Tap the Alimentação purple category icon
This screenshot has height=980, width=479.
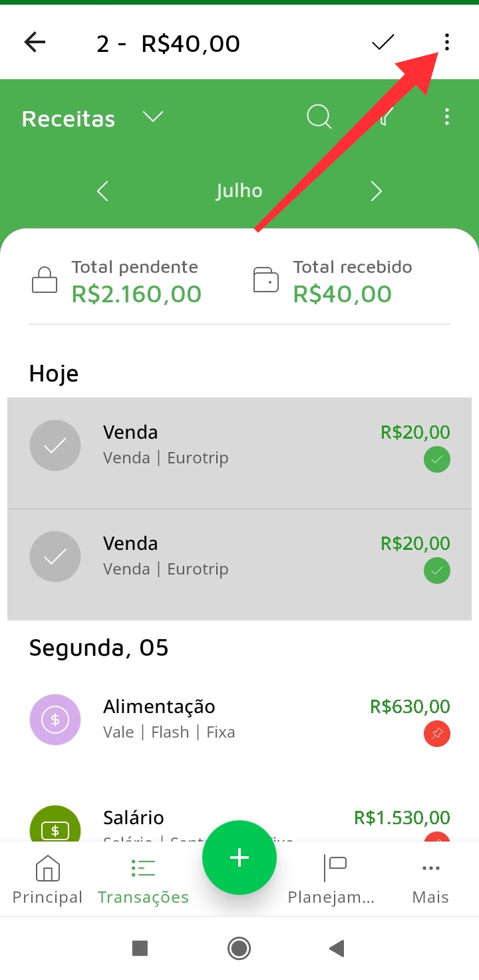[55, 719]
